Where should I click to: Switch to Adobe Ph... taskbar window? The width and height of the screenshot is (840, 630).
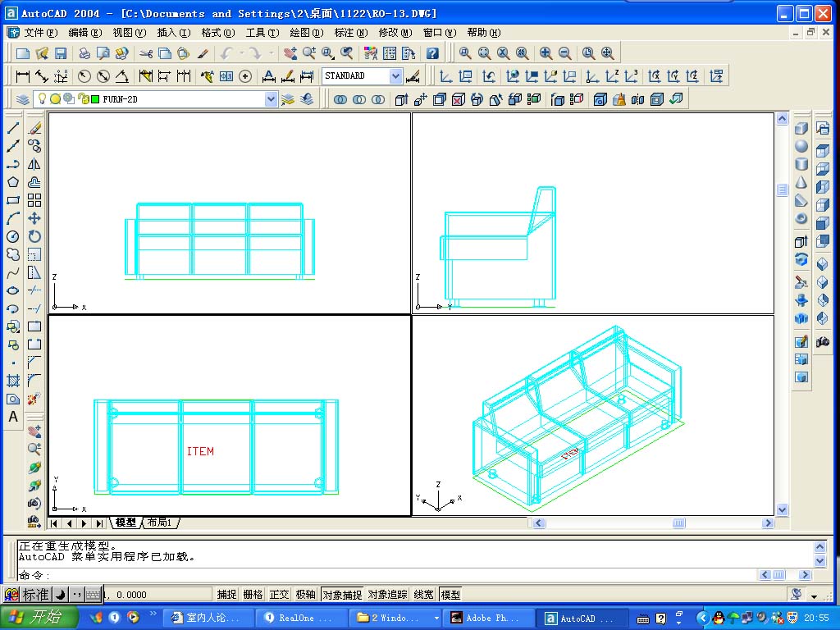(491, 619)
